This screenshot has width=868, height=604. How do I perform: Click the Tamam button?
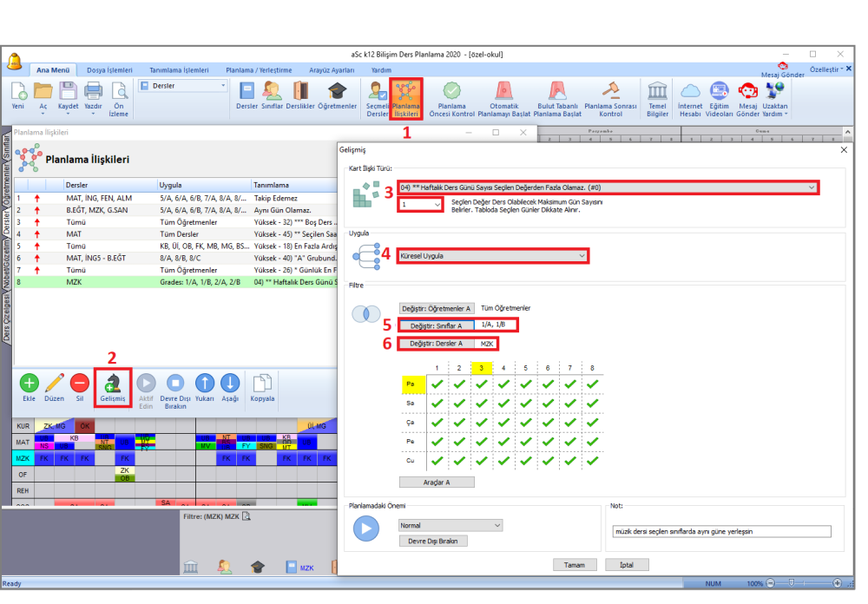[x=575, y=565]
